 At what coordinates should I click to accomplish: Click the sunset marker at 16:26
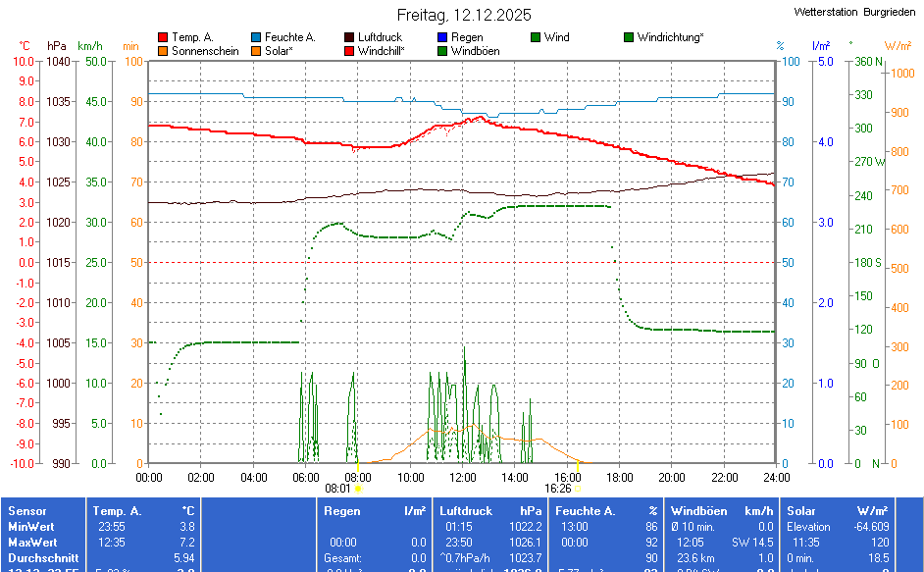coord(577,488)
